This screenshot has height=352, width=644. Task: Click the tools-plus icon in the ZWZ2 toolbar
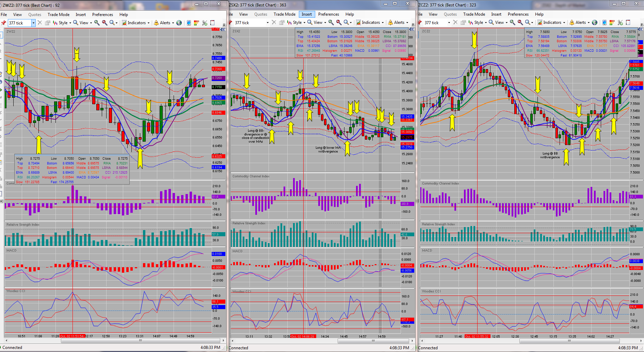click(x=205, y=23)
